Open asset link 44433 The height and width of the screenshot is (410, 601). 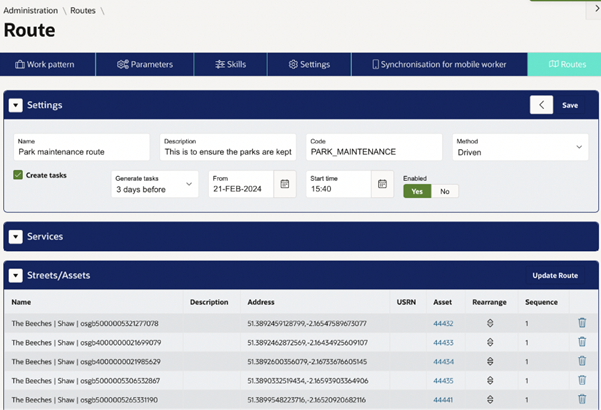(443, 343)
